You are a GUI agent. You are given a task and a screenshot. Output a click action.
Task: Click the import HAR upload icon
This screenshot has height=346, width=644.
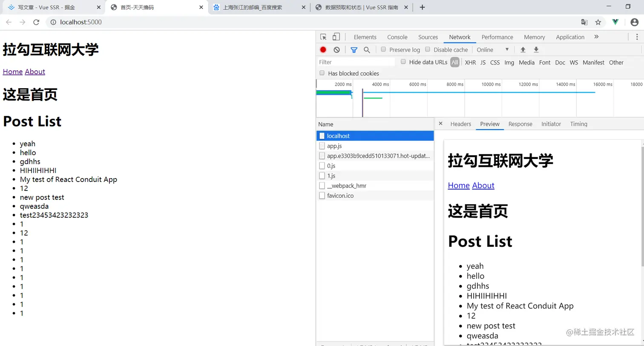click(x=523, y=50)
